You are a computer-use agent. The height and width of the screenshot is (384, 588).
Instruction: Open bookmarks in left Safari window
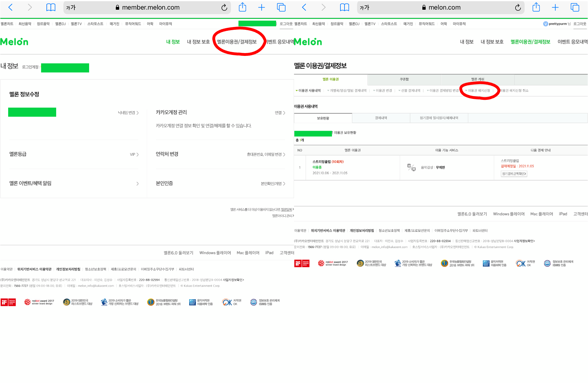(51, 8)
